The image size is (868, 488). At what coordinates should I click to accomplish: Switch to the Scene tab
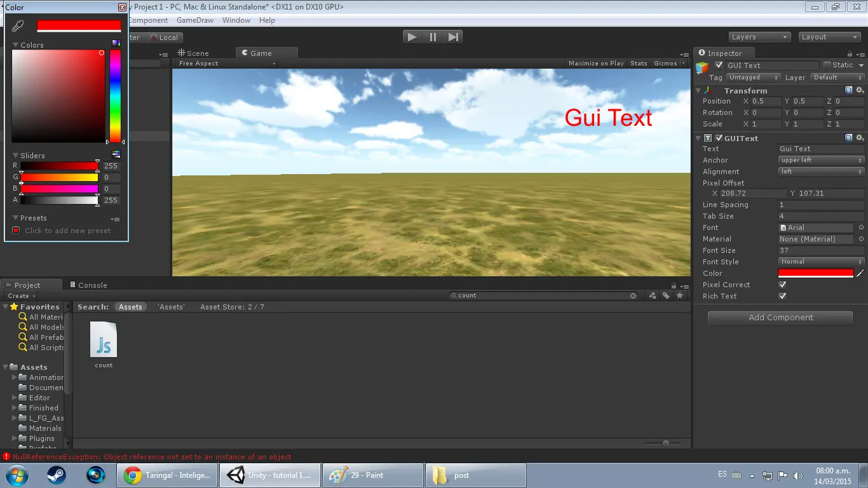coord(193,53)
